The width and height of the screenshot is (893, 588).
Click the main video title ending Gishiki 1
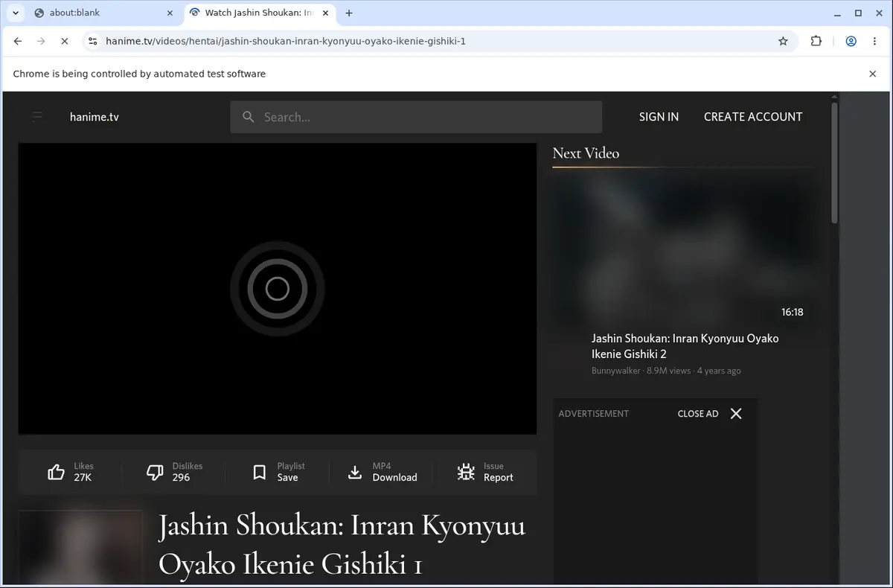pos(342,545)
